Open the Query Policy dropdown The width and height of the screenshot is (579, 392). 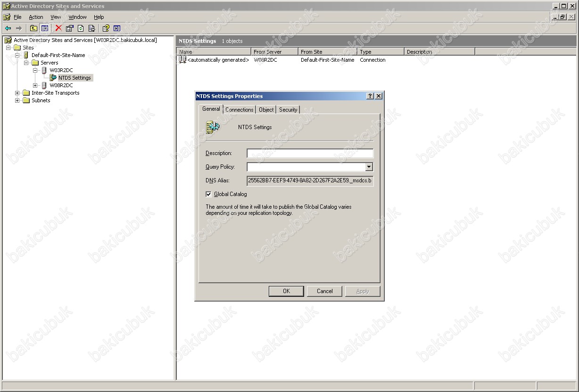pyautogui.click(x=369, y=167)
